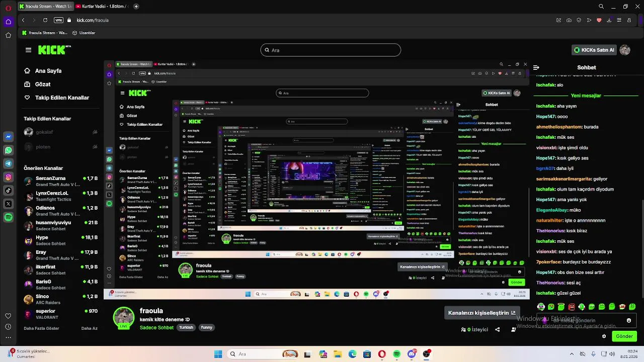
Task: Open the Kick user avatar menu
Action: [x=625, y=50]
